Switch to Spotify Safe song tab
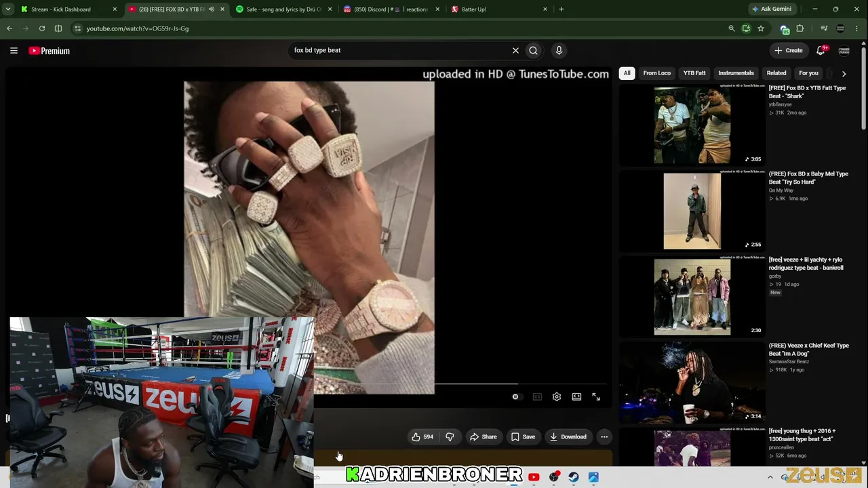This screenshot has height=488, width=868. (x=283, y=9)
